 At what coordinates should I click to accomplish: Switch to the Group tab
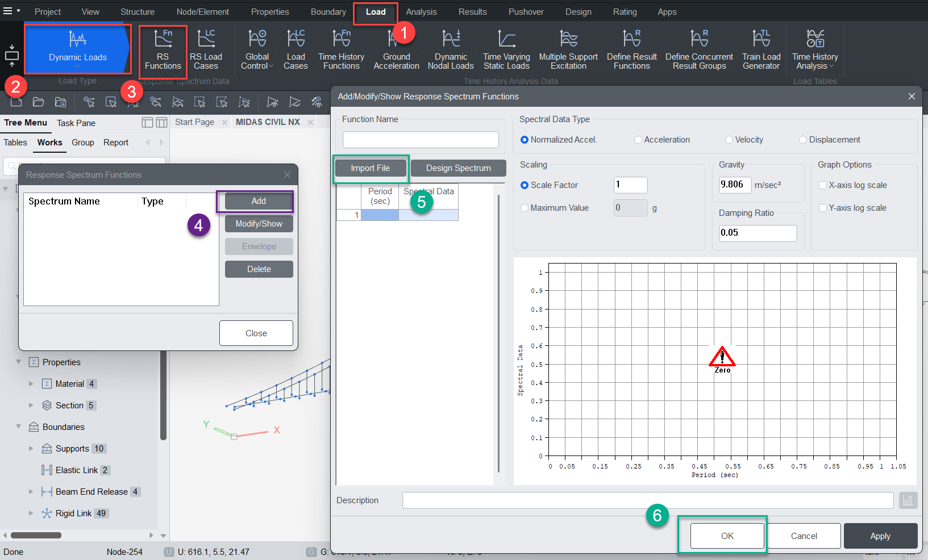83,143
